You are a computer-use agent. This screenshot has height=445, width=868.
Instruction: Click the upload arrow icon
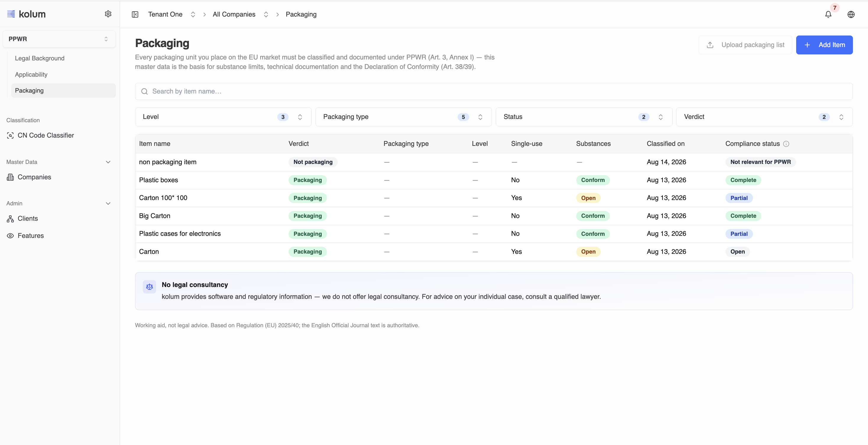point(710,45)
